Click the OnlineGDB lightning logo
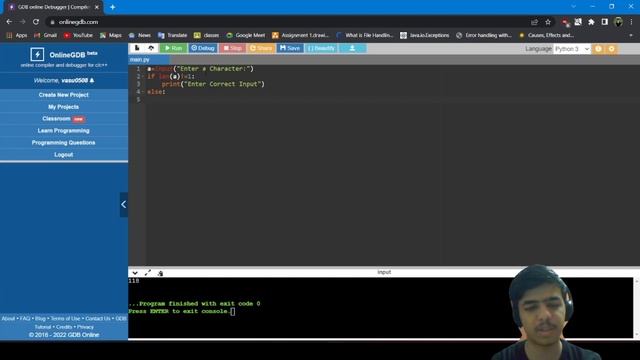Screen dimensions: 640x360 click(37, 54)
